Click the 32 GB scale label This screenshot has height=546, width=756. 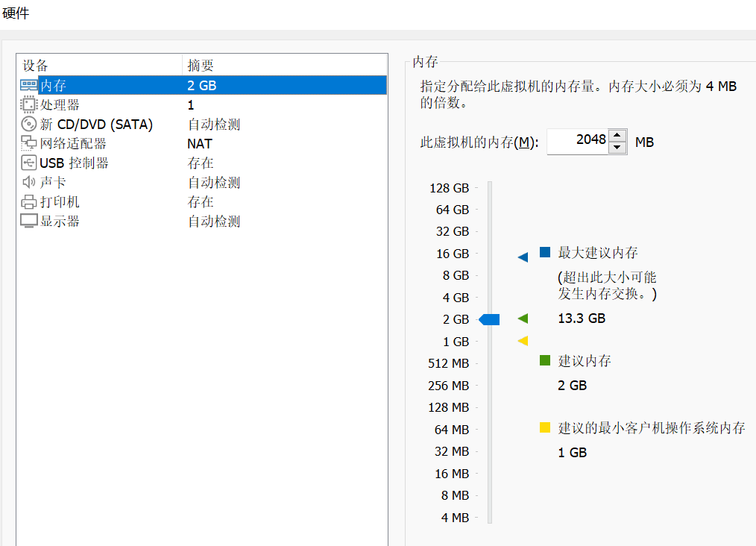click(453, 231)
